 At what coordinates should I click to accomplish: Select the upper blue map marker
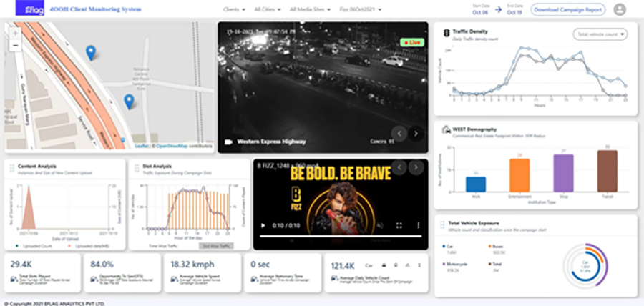[91, 53]
